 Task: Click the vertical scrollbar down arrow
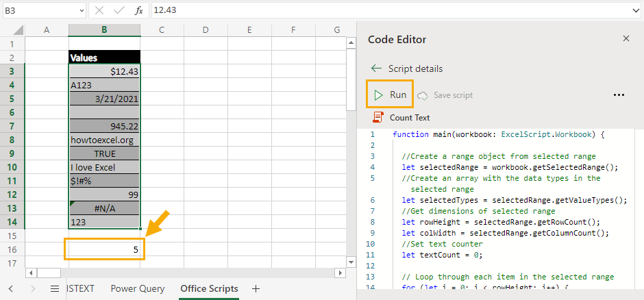(x=351, y=262)
